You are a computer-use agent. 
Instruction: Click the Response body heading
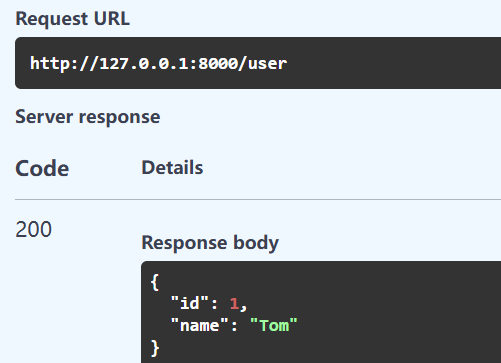click(210, 243)
